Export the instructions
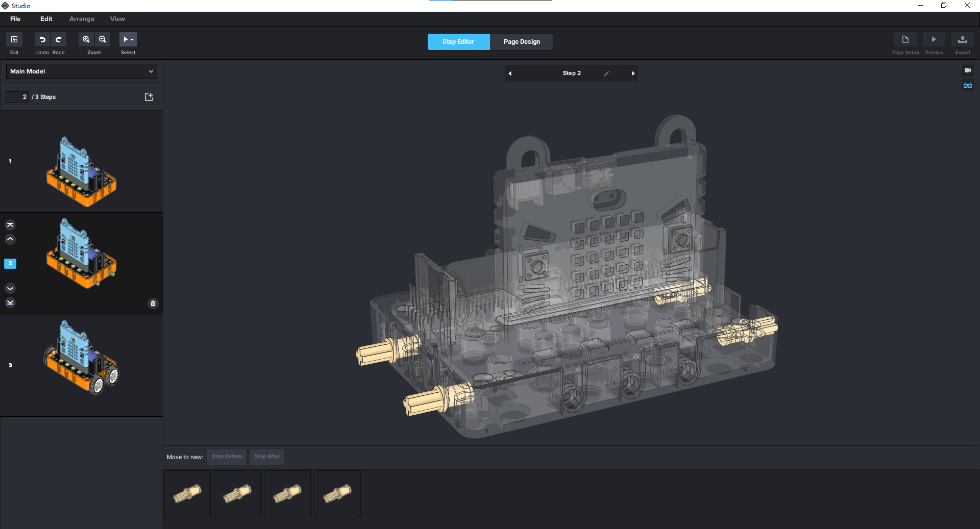The width and height of the screenshot is (980, 529). pos(962,40)
